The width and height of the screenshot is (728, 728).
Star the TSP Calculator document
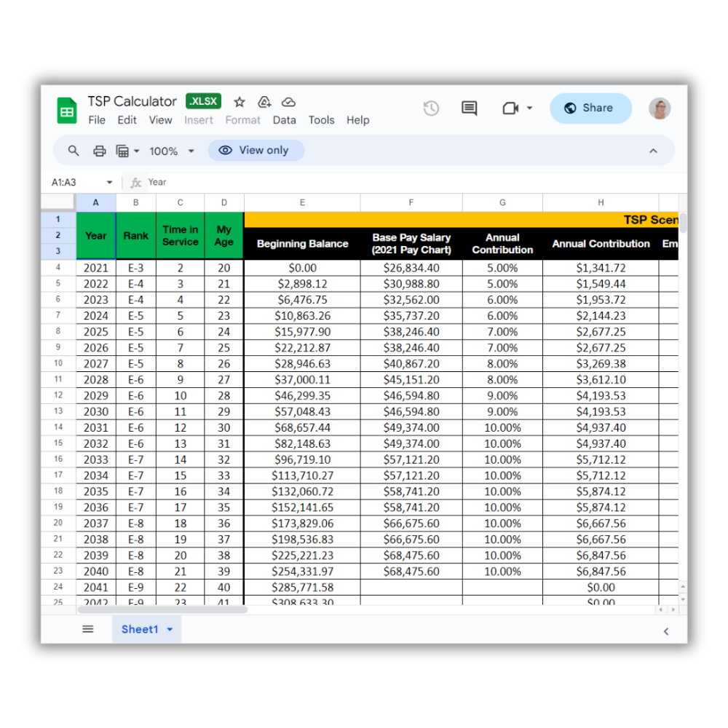[240, 102]
